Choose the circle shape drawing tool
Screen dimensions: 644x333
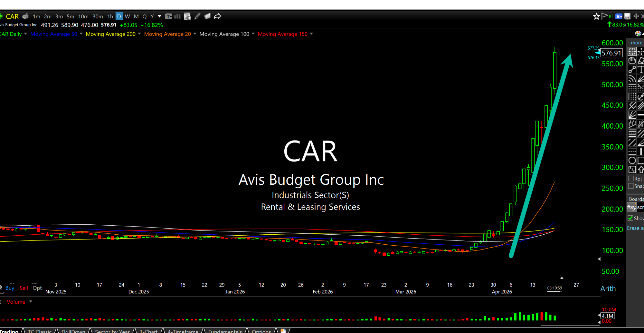click(x=632, y=160)
